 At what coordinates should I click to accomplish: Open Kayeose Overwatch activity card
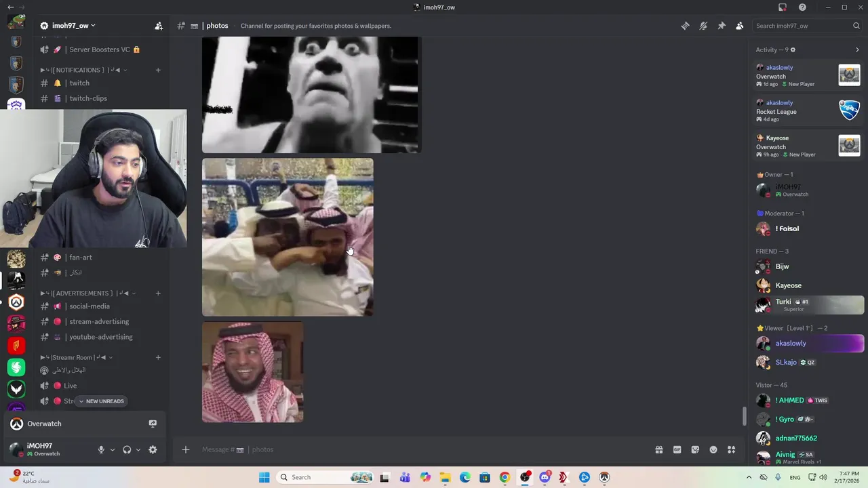pyautogui.click(x=808, y=146)
